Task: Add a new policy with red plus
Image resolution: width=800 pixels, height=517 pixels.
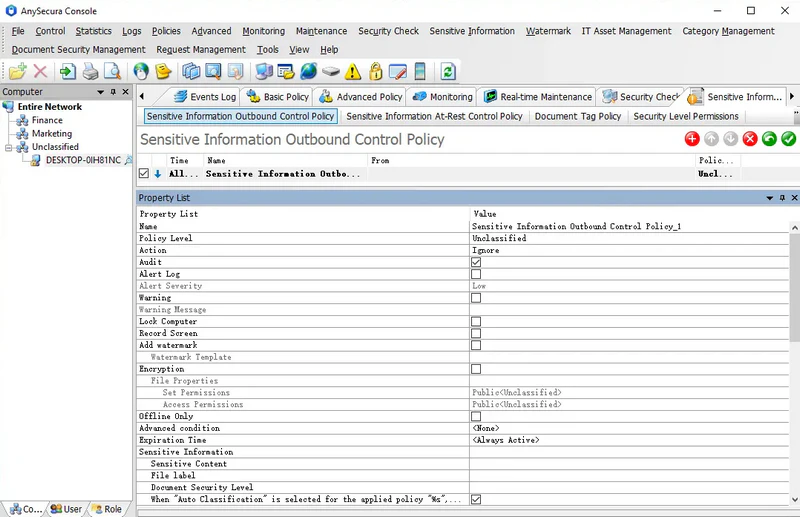Action: pyautogui.click(x=692, y=139)
